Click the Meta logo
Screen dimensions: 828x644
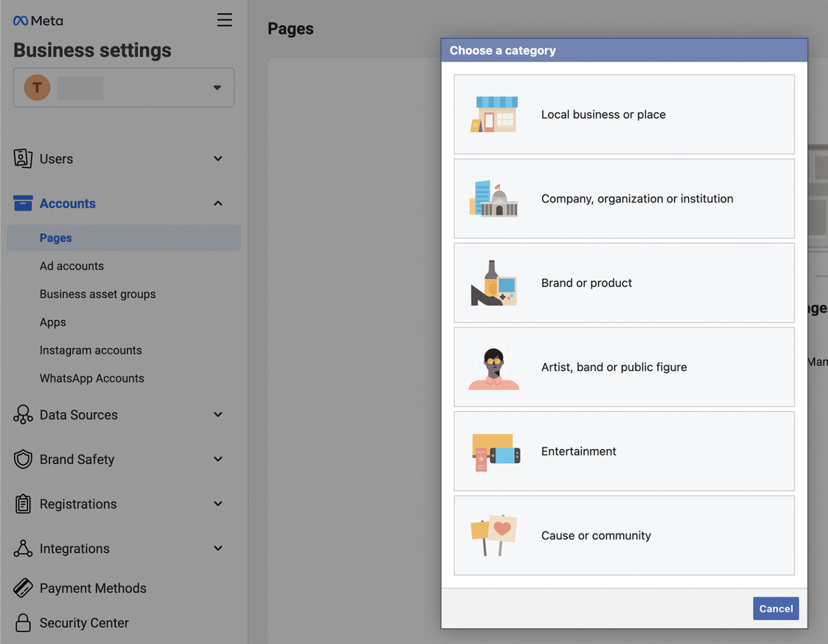(37, 20)
